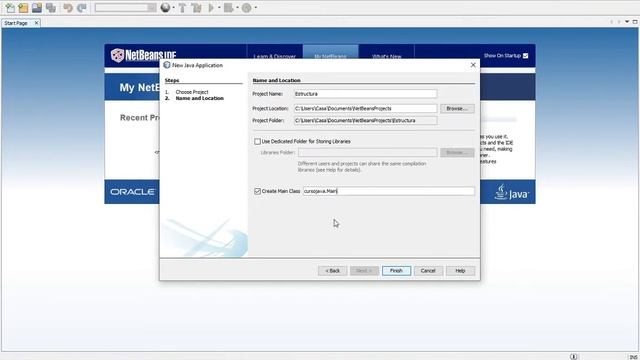Click the globe browser icon in toolbar
640x360 pixels.
point(165,8)
